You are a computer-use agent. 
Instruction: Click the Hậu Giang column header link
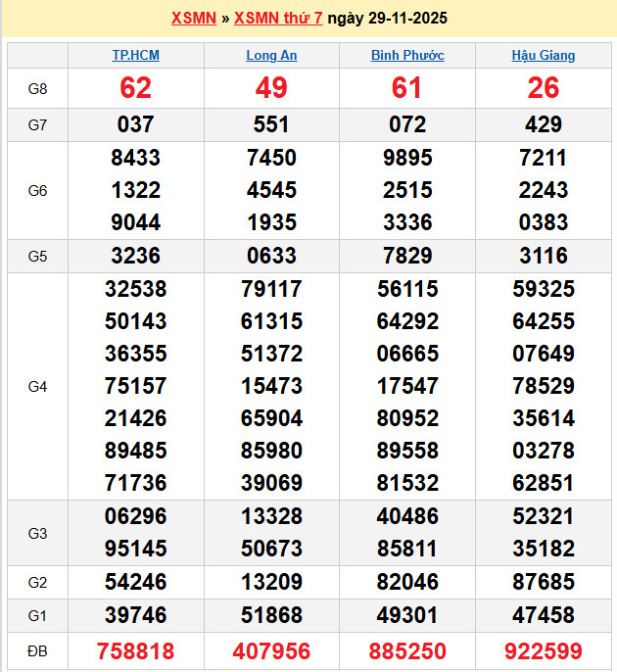point(544,56)
